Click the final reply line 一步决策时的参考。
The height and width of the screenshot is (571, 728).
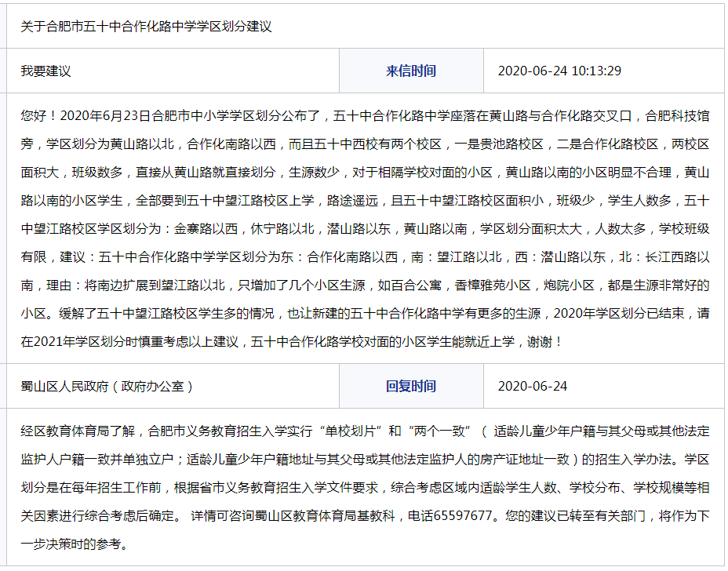(75, 544)
